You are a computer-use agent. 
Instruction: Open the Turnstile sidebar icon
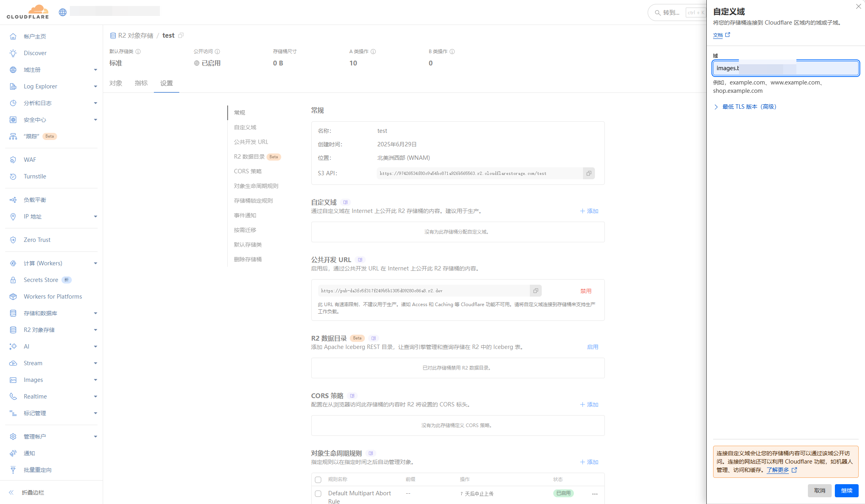click(13, 176)
